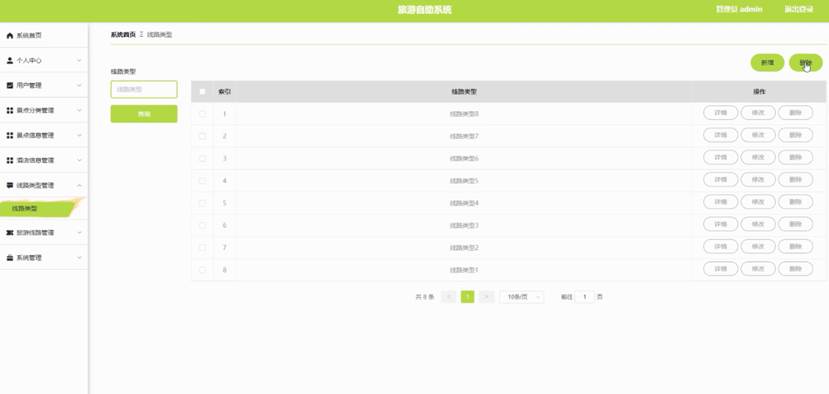The image size is (829, 394).
Task: Expand the 系统管理 chevron
Action: click(79, 258)
